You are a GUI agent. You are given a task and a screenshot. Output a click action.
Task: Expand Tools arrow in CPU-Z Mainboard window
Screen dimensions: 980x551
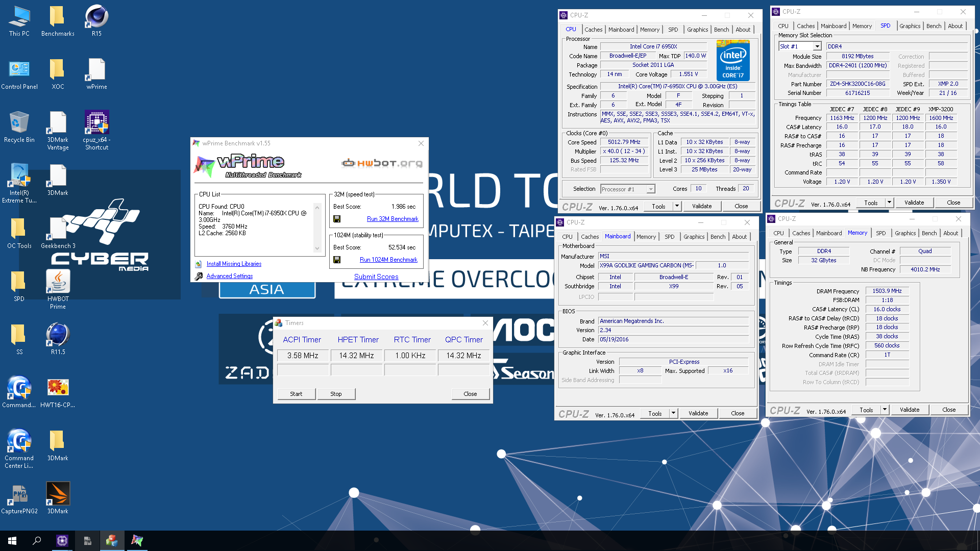673,413
